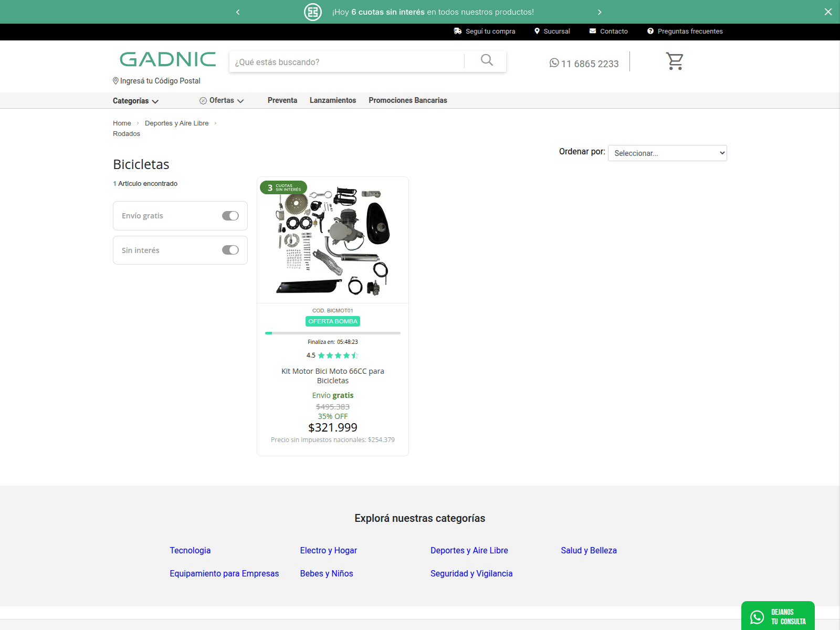Click the location pin for postal code
This screenshot has height=630, width=840.
[x=115, y=81]
